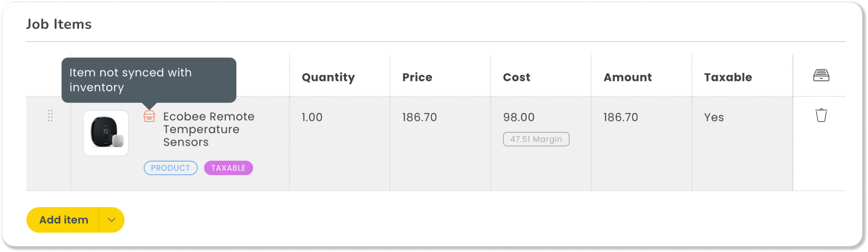Click the red inventory not-synced icon
The width and height of the screenshot is (868, 252).
[149, 116]
